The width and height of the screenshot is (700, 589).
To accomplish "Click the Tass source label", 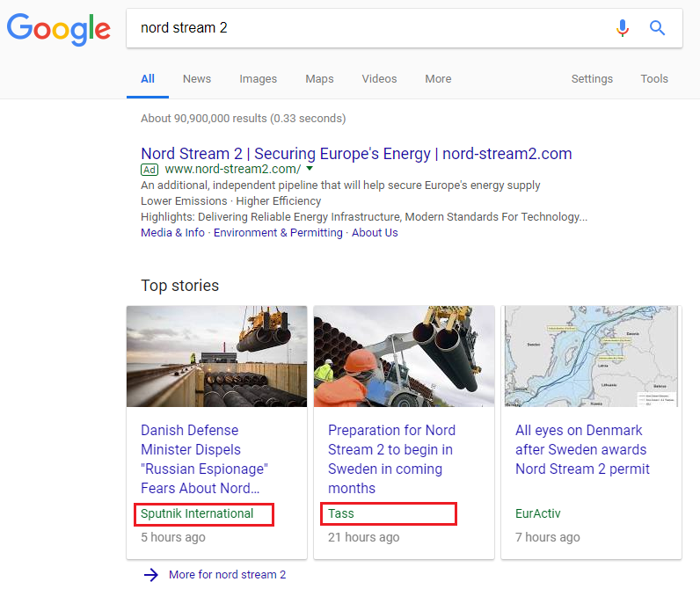I will [341, 513].
